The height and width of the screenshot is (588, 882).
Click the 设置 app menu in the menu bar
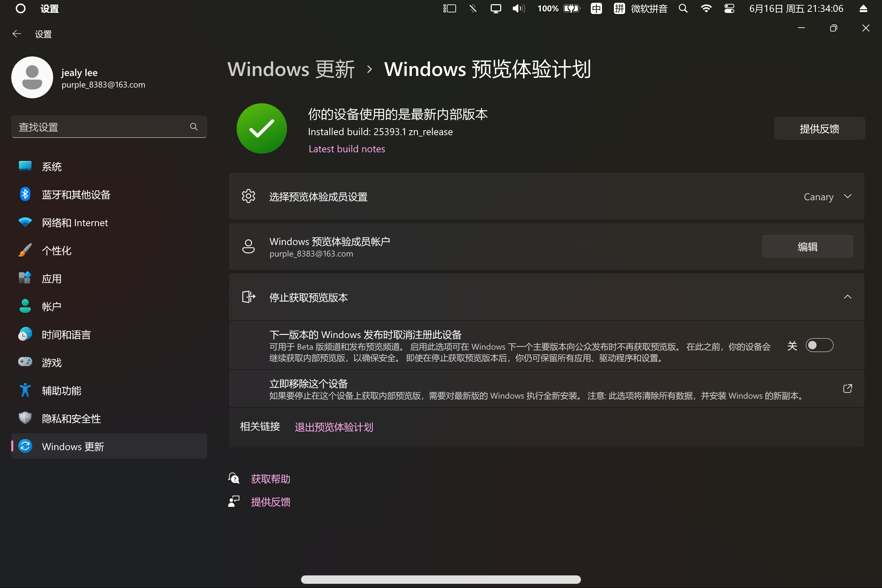(x=49, y=8)
